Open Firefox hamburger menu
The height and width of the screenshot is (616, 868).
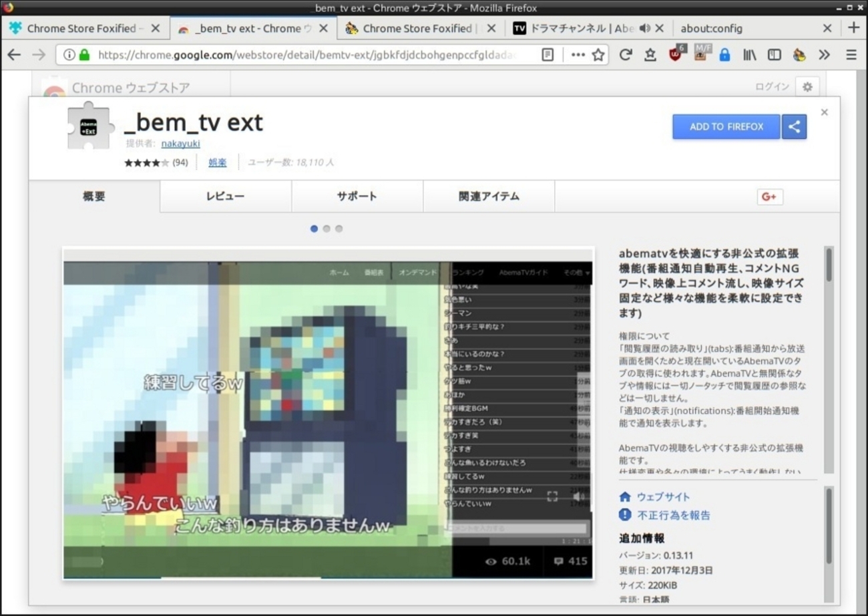851,55
